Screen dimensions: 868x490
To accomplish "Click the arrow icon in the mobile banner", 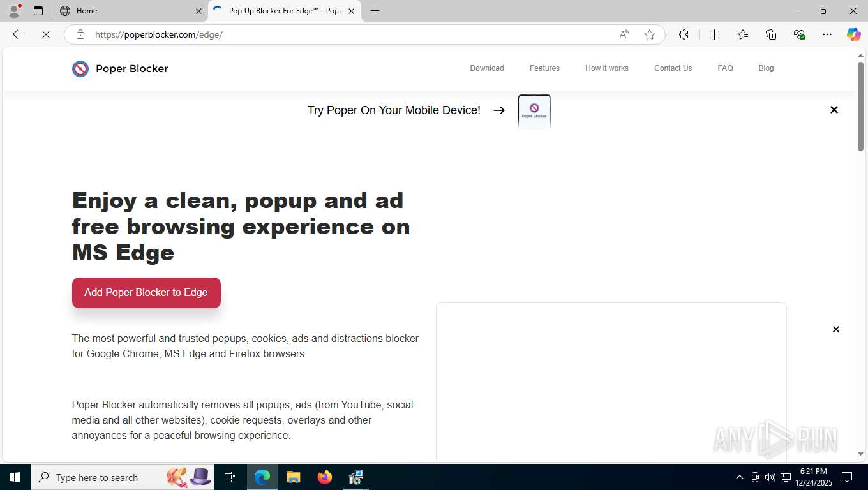I will 499,110.
